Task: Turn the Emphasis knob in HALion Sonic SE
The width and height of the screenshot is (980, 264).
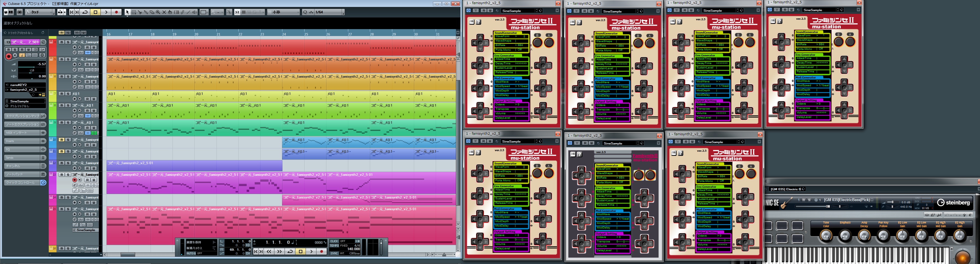Action: pos(845,236)
